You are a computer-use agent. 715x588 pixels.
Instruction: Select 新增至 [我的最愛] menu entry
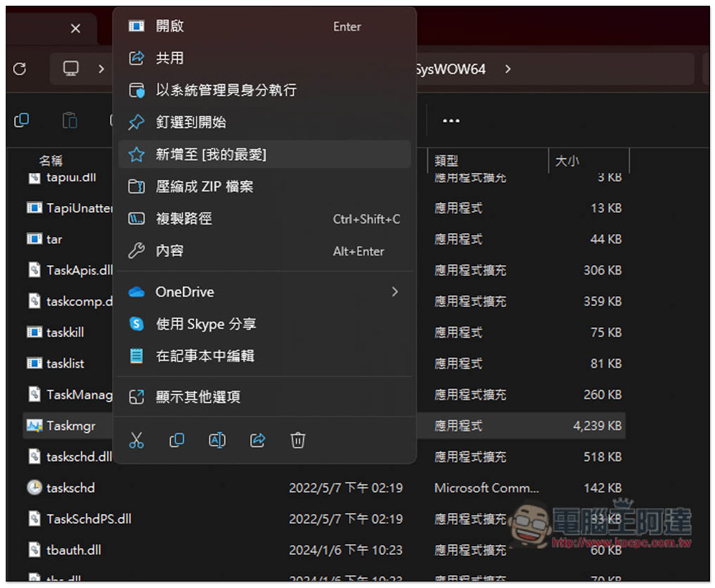pos(265,155)
